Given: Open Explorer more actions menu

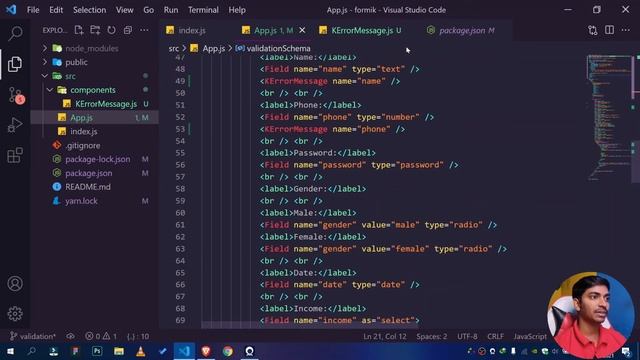Looking at the screenshot, I should [x=144, y=30].
